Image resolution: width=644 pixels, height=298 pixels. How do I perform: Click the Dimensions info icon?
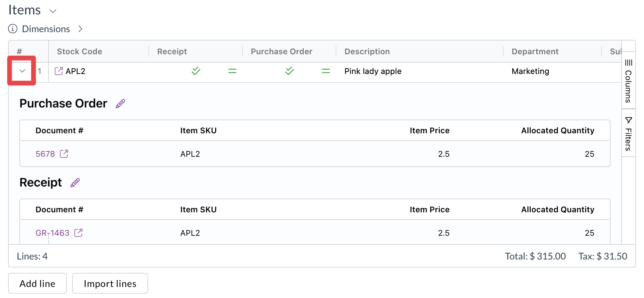click(13, 29)
